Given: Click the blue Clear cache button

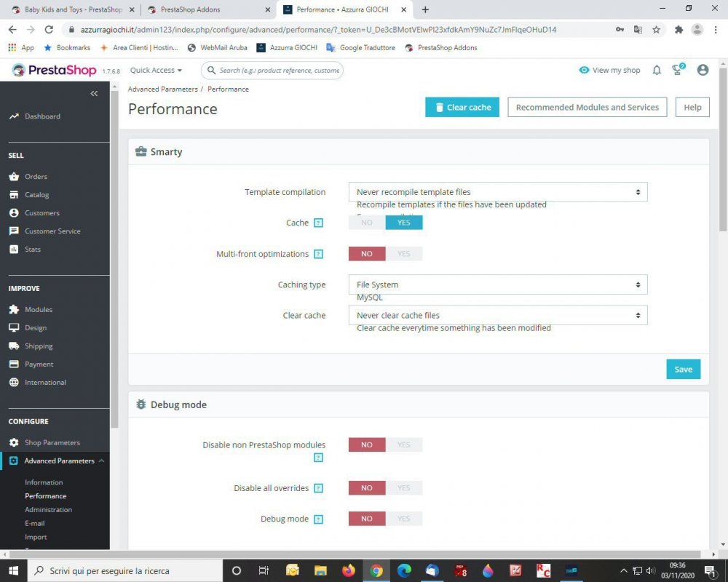Looking at the screenshot, I should 462,107.
